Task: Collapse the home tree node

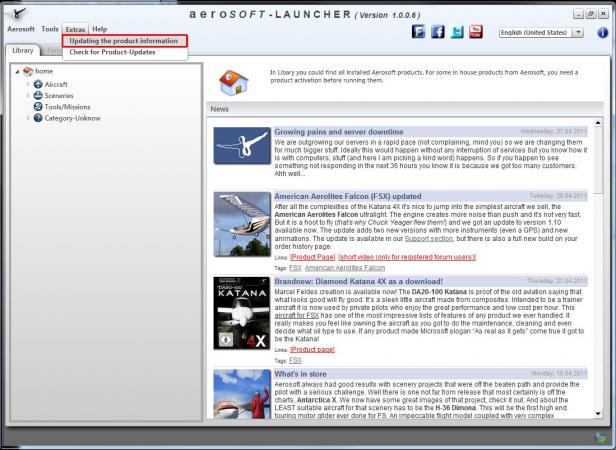Action: [x=17, y=72]
